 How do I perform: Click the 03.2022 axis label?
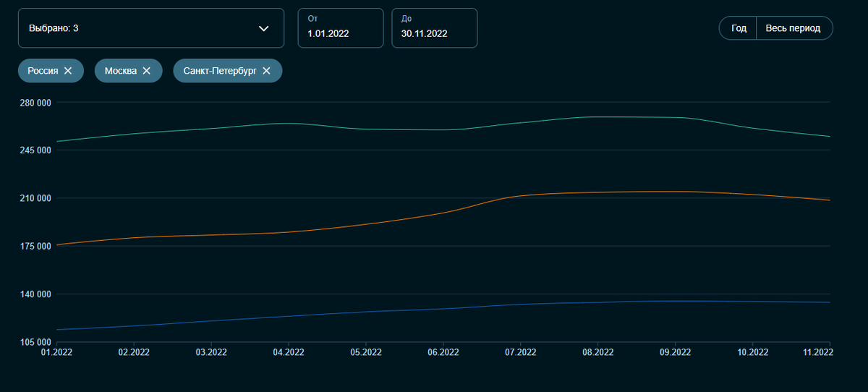(211, 352)
